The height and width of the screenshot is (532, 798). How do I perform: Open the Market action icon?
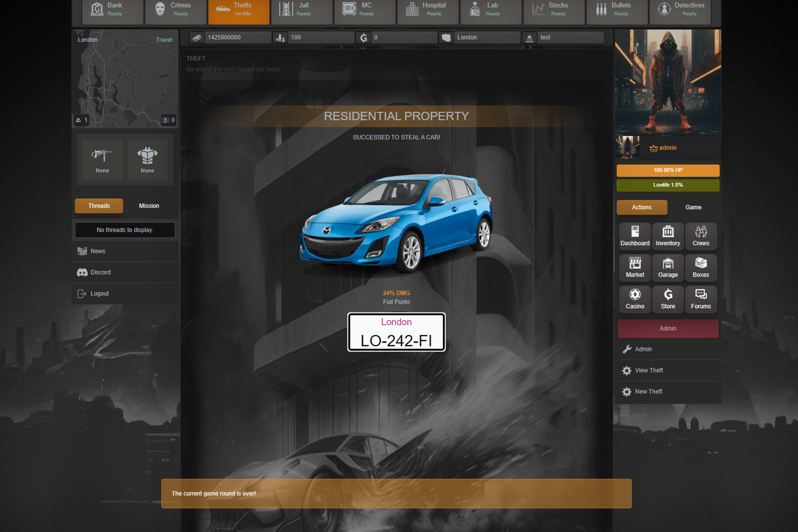pyautogui.click(x=635, y=267)
